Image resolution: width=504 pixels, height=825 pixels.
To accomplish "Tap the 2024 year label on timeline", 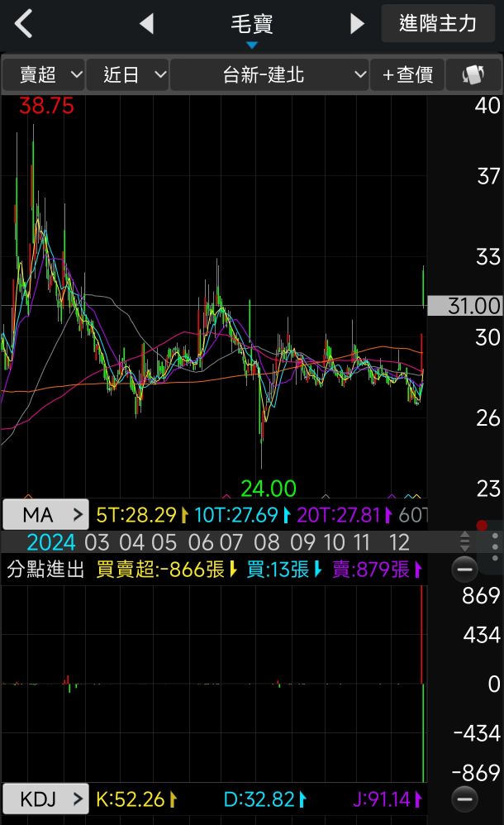I will (x=51, y=542).
